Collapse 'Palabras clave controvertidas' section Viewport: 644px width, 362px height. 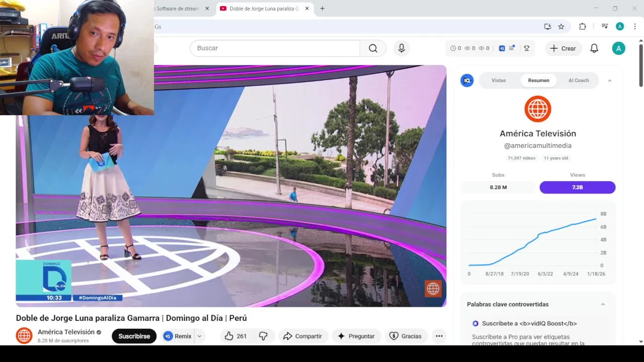pos(603,304)
